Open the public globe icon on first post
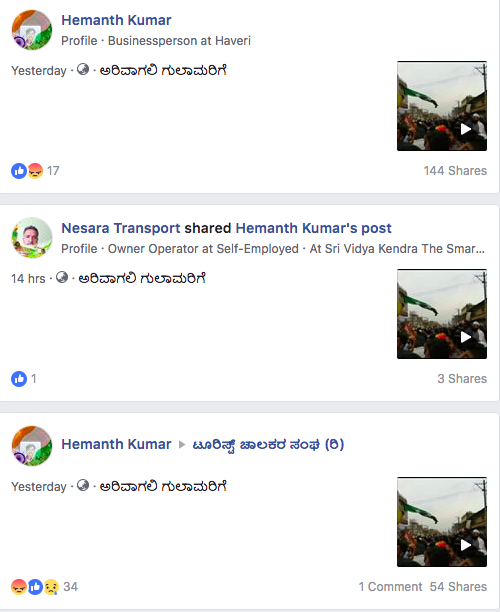Image resolution: width=500 pixels, height=612 pixels. pos(83,69)
